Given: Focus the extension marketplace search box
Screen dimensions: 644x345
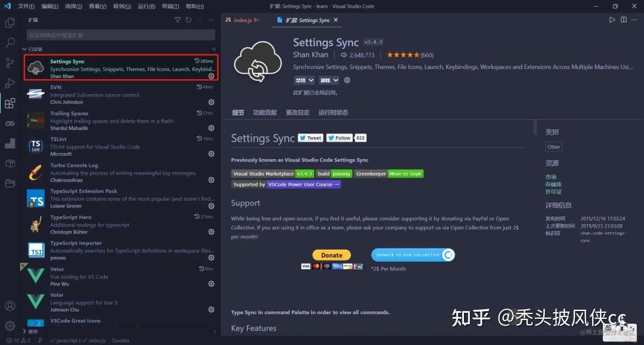Looking at the screenshot, I should coord(120,35).
